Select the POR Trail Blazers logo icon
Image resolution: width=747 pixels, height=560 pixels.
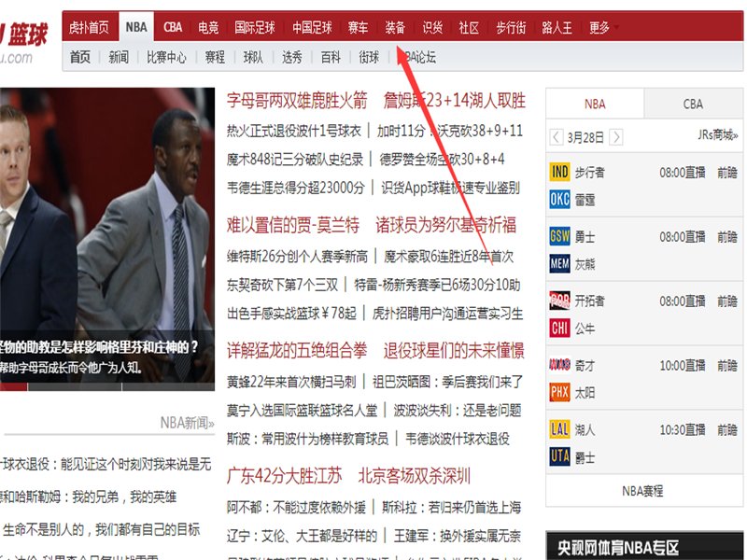[561, 301]
